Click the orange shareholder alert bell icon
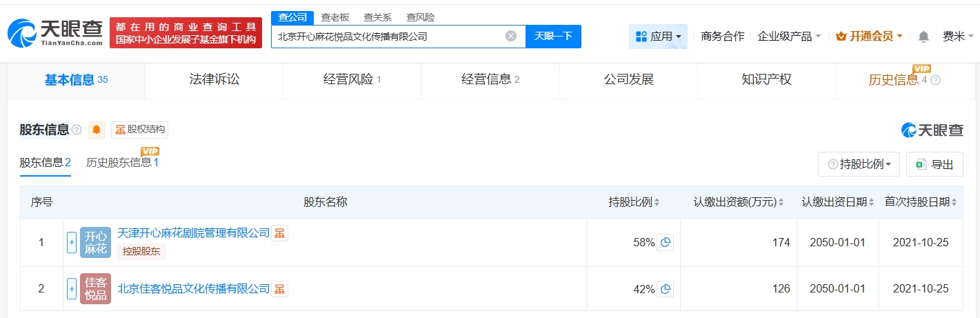The height and width of the screenshot is (318, 980). tap(97, 130)
